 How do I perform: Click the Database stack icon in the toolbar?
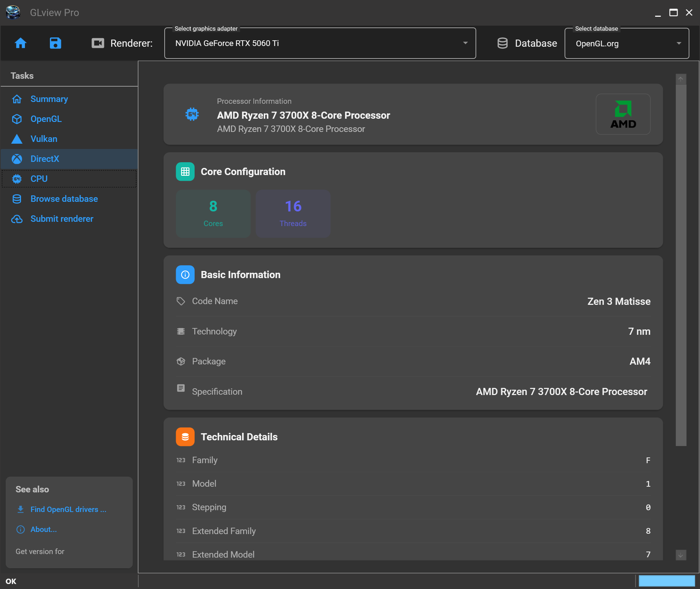coord(503,43)
